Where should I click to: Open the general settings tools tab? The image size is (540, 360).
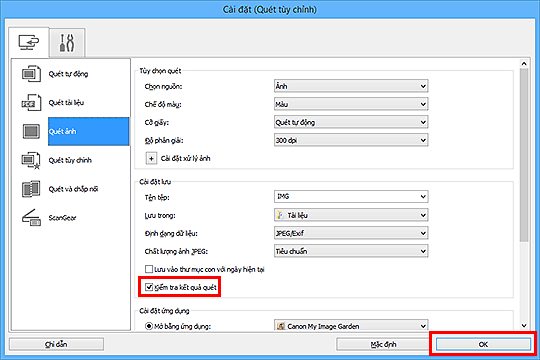67,43
